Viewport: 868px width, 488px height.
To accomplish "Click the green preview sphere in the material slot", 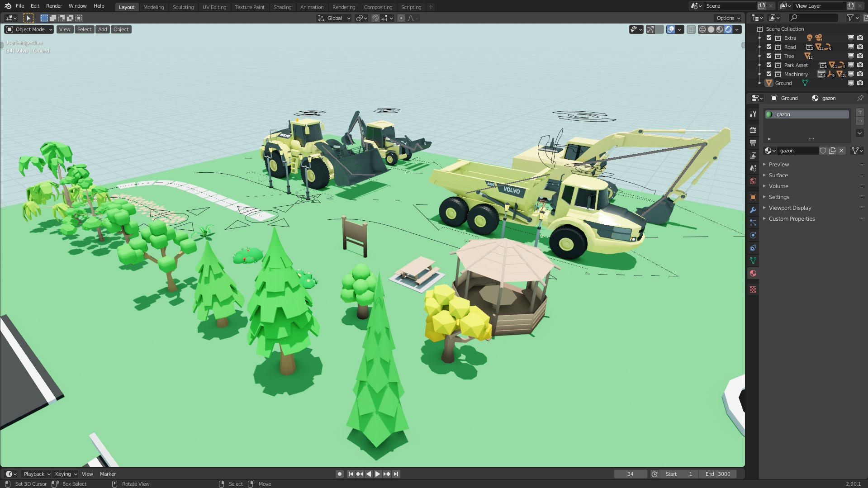I will pyautogui.click(x=768, y=114).
